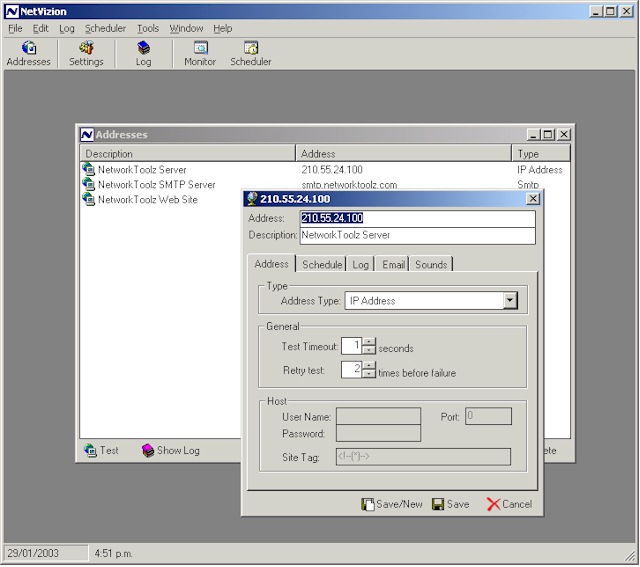Sort by the Type column header
Image resolution: width=640 pixels, height=567 pixels.
pos(541,154)
